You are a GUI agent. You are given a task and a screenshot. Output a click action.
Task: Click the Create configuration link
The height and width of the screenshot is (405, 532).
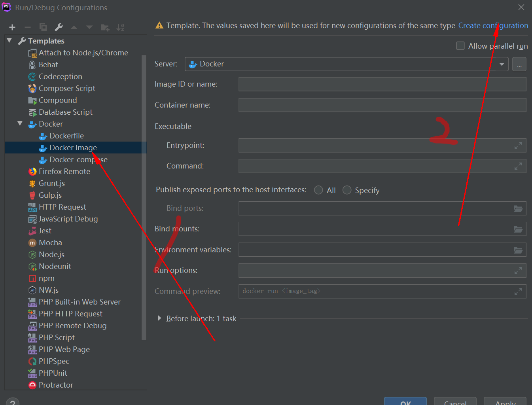[x=493, y=25]
